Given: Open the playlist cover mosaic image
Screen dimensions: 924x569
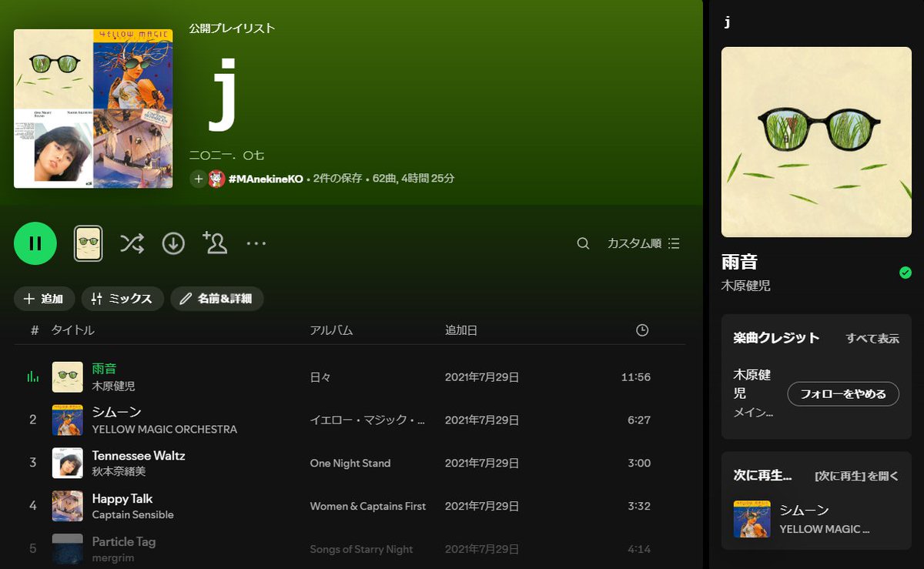Looking at the screenshot, I should [93, 109].
